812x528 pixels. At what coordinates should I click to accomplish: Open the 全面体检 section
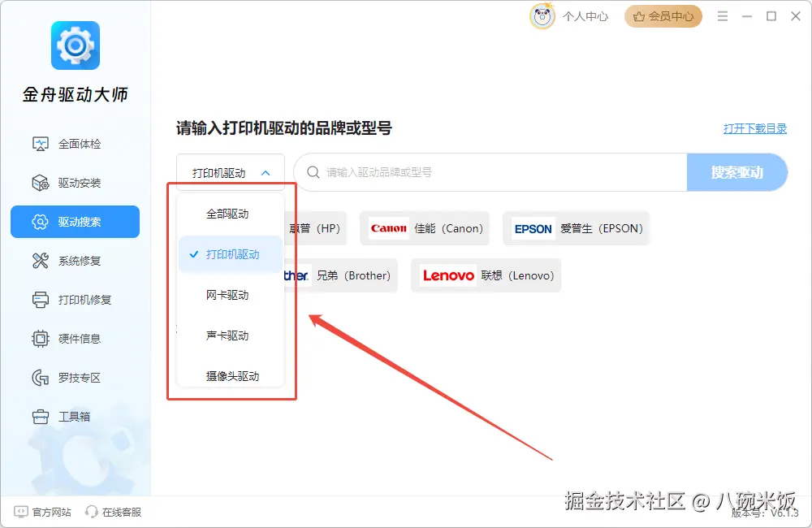(x=75, y=144)
